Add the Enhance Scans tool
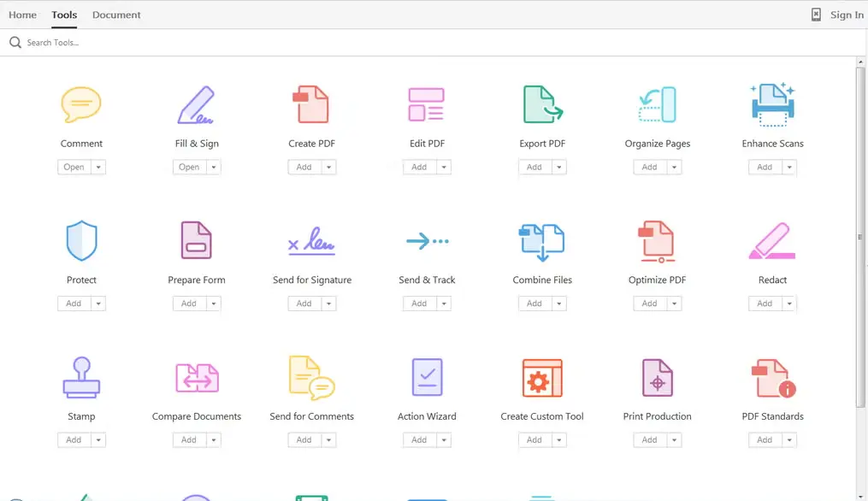This screenshot has width=868, height=501. tap(766, 167)
